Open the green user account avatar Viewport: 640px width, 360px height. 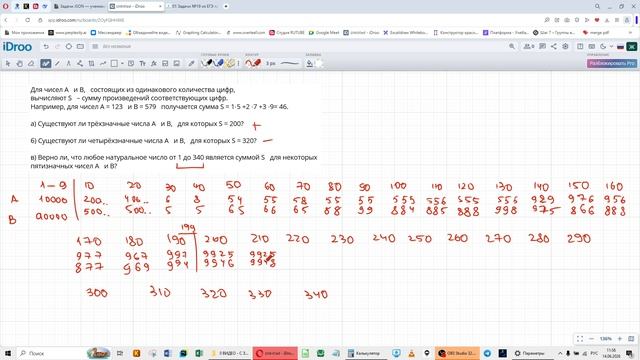pos(632,47)
